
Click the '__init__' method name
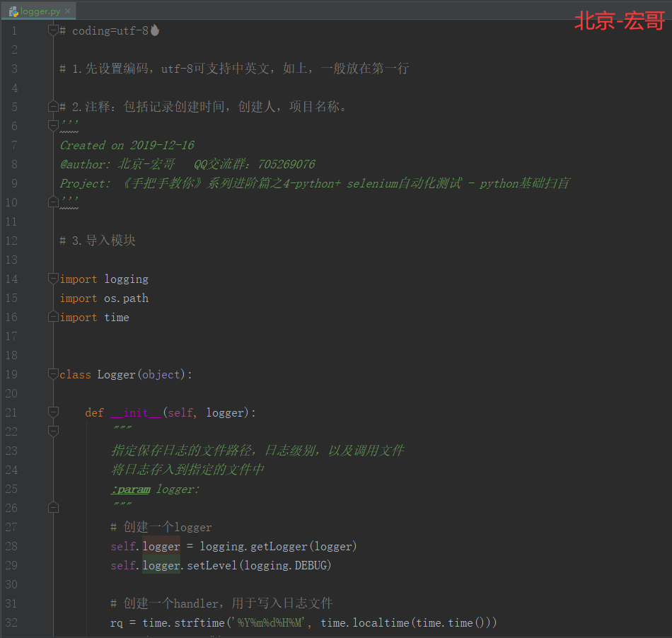pos(136,413)
